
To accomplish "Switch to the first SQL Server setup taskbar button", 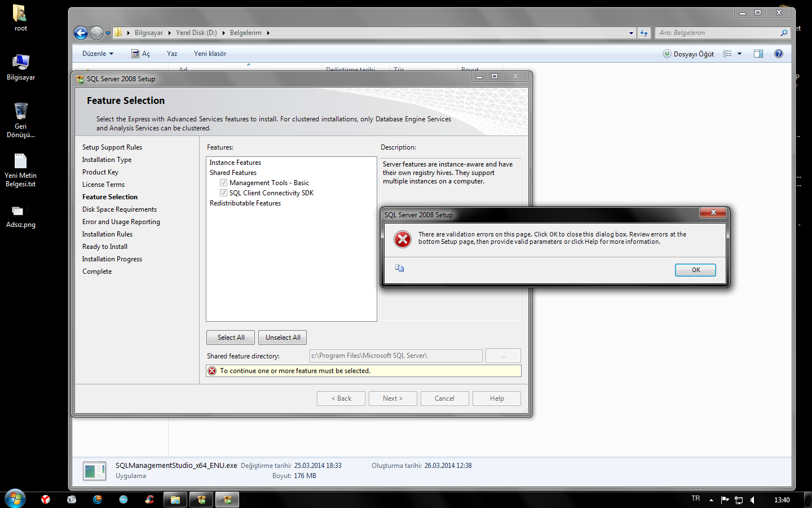I will tap(201, 500).
